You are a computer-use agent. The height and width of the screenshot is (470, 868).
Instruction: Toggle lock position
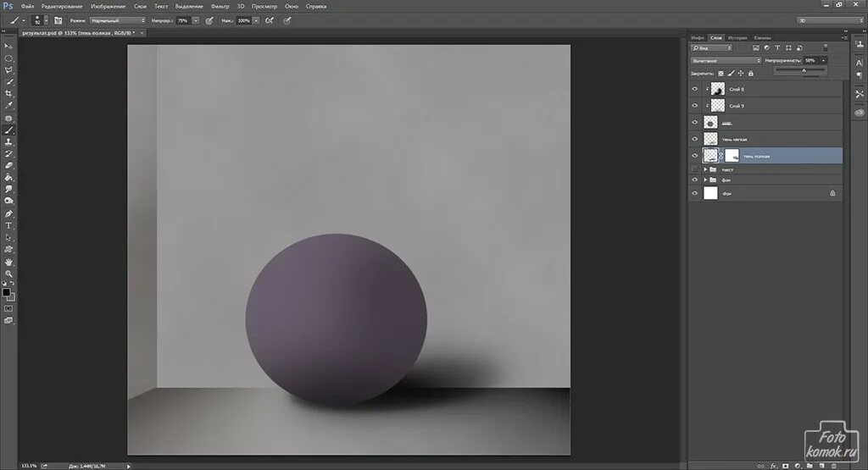[741, 73]
